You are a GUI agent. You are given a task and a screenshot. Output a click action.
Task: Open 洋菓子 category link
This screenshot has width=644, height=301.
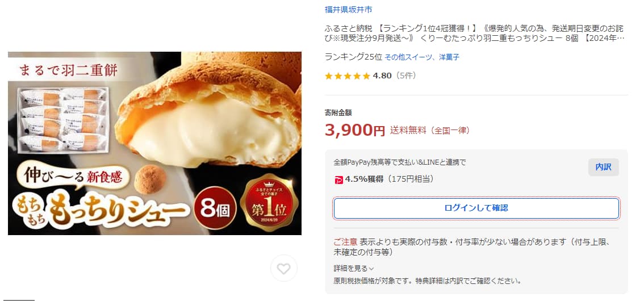click(x=449, y=57)
